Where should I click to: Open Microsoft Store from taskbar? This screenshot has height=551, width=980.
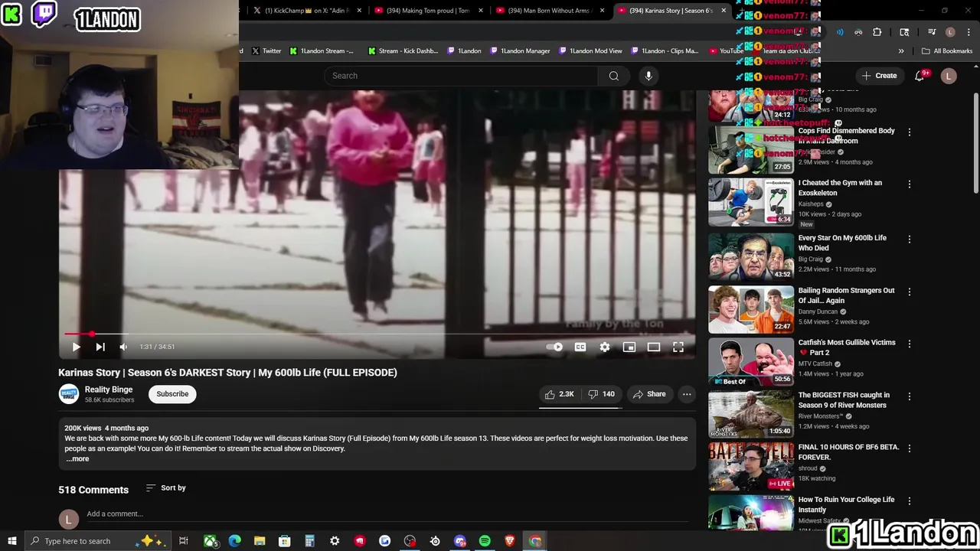click(284, 541)
